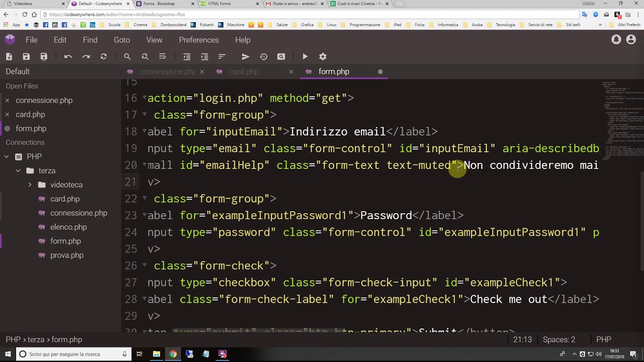
Task: Click the preview file toolbar icon
Action: (281, 57)
